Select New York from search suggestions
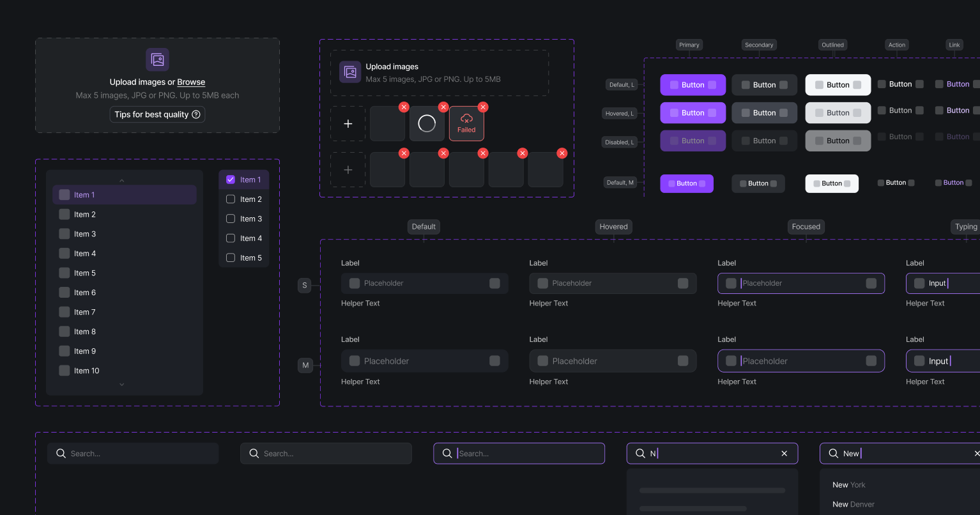Image resolution: width=980 pixels, height=515 pixels. pyautogui.click(x=848, y=485)
